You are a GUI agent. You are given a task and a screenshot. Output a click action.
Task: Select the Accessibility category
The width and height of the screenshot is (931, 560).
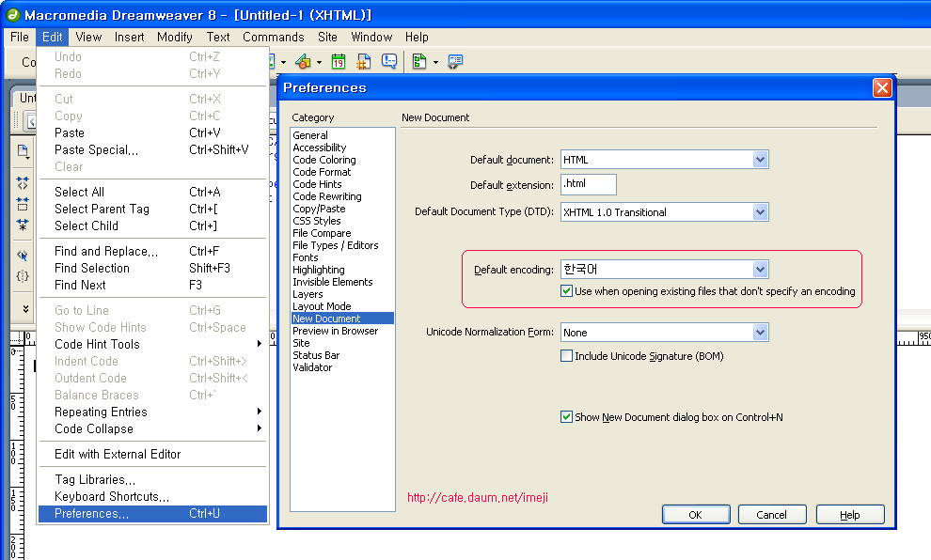[320, 148]
